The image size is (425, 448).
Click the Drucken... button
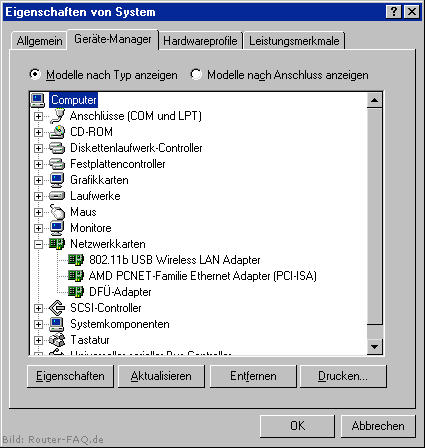tap(343, 376)
